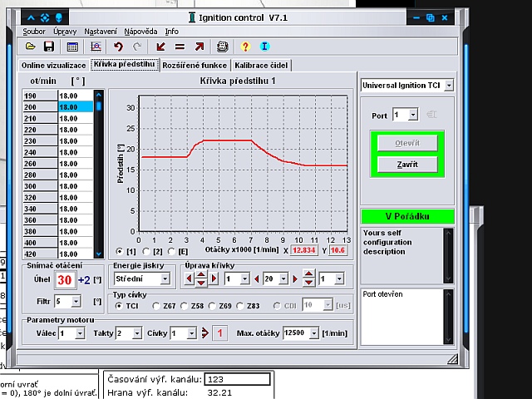Image resolution: width=532 pixels, height=399 pixels.
Task: Show info with cyan I icon
Action: click(264, 47)
